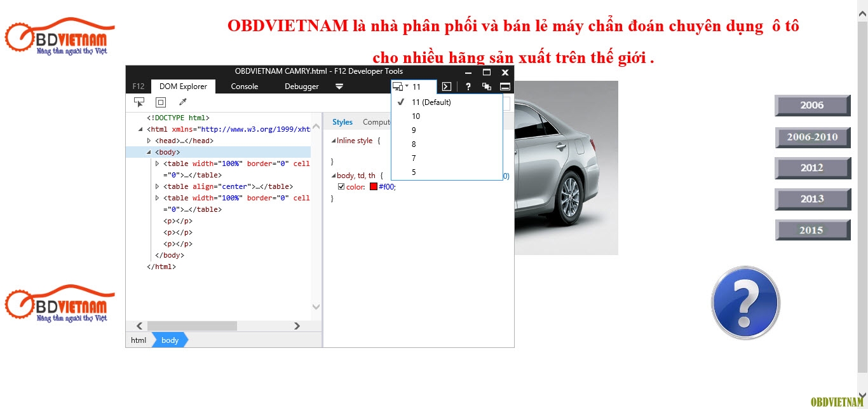Click the #f00 color value text
868x409 pixels.
click(x=387, y=186)
